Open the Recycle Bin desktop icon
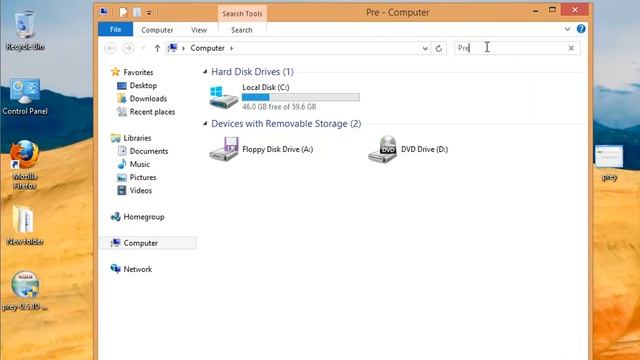 25,31
